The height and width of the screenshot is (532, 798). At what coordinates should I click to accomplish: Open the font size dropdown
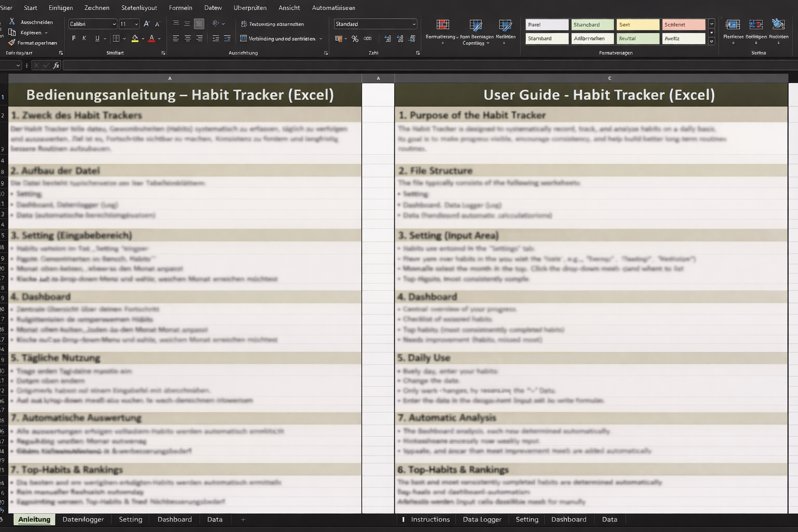pyautogui.click(x=136, y=24)
